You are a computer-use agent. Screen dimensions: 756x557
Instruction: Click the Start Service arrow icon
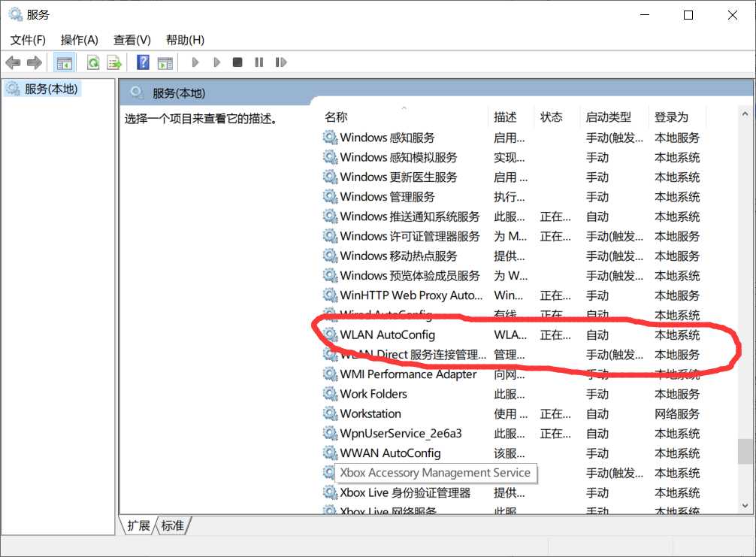[195, 62]
